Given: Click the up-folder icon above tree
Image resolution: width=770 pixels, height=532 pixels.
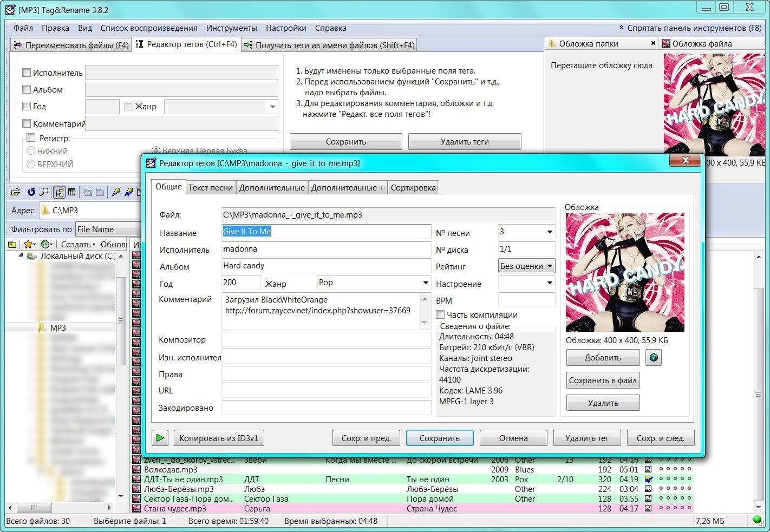Looking at the screenshot, I should 12,245.
